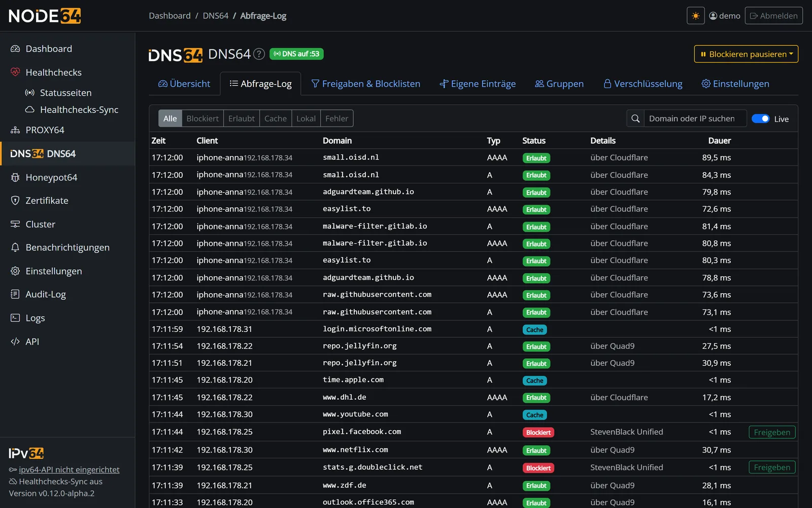Viewport: 812px width, 508px height.
Task: Switch to Freigaben & Blocklisten tab
Action: [x=365, y=84]
